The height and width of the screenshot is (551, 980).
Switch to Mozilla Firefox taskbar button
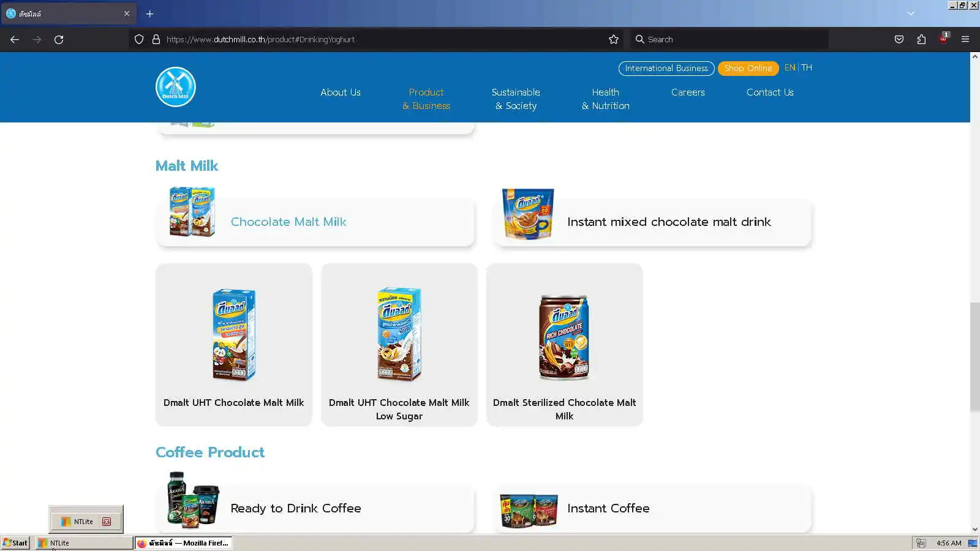coord(183,543)
